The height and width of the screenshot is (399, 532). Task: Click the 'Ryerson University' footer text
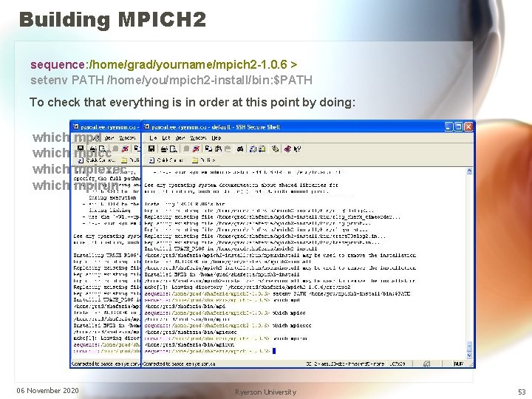tap(266, 392)
